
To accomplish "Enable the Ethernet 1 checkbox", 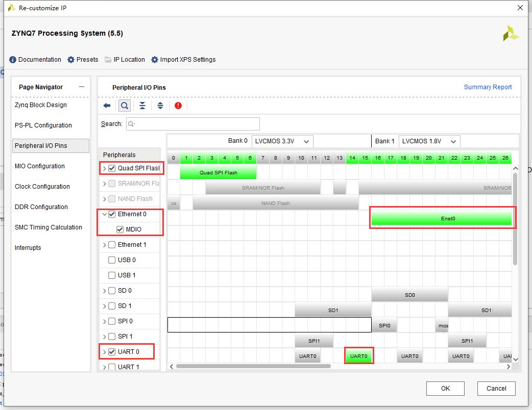I will (x=112, y=245).
